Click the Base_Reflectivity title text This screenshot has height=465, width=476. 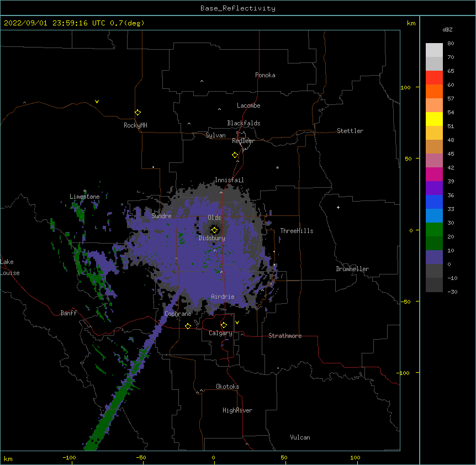point(238,8)
